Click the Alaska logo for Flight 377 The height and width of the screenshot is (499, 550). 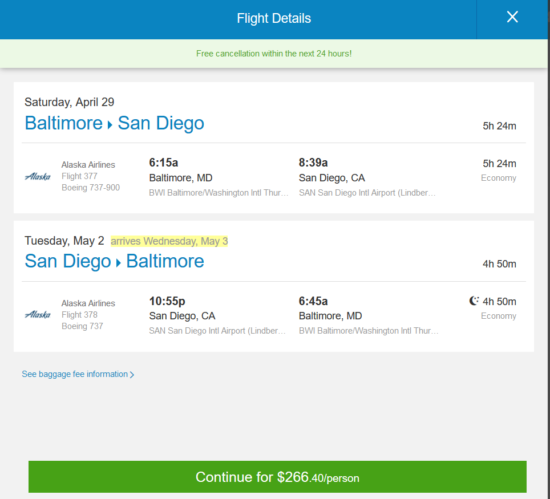pos(38,176)
